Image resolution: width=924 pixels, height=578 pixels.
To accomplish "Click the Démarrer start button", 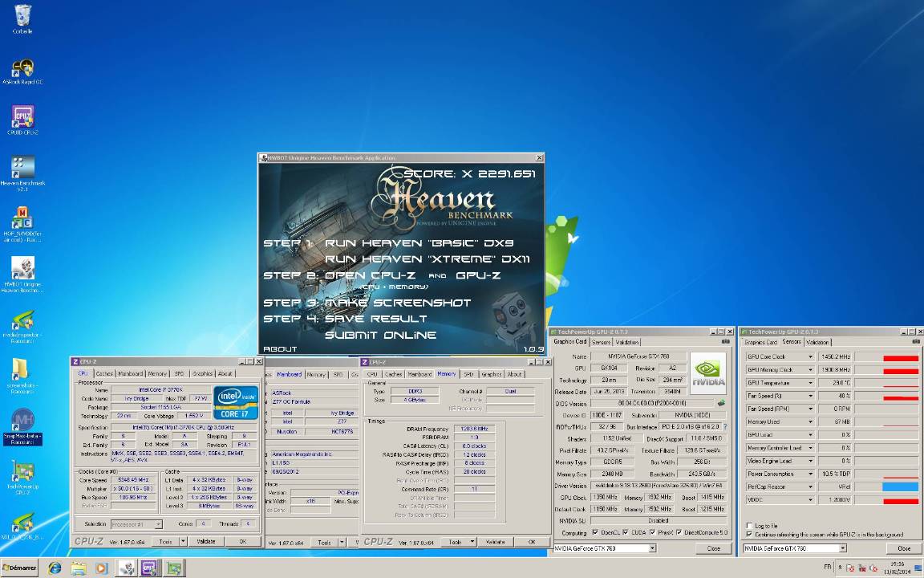I will 19,568.
